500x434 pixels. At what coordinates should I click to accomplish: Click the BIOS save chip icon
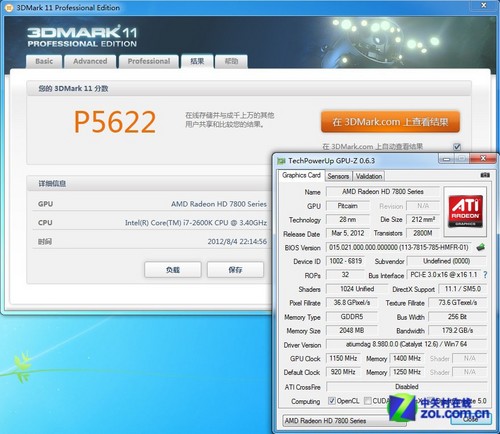[480, 247]
